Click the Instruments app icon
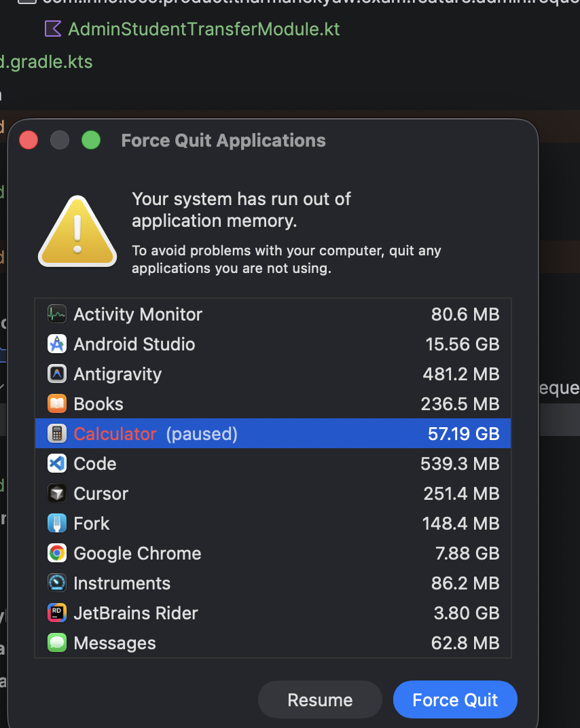The image size is (580, 728). click(x=57, y=583)
